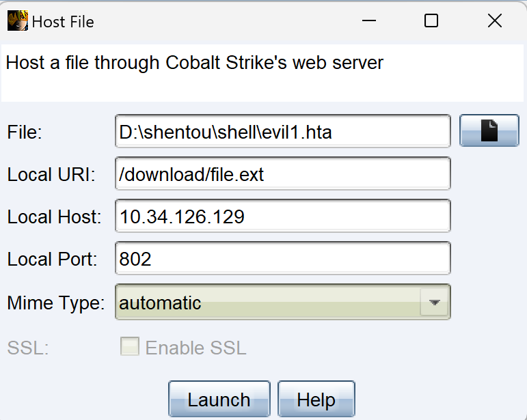The width and height of the screenshot is (527, 420).
Task: Focus the File path input field
Action: point(283,131)
